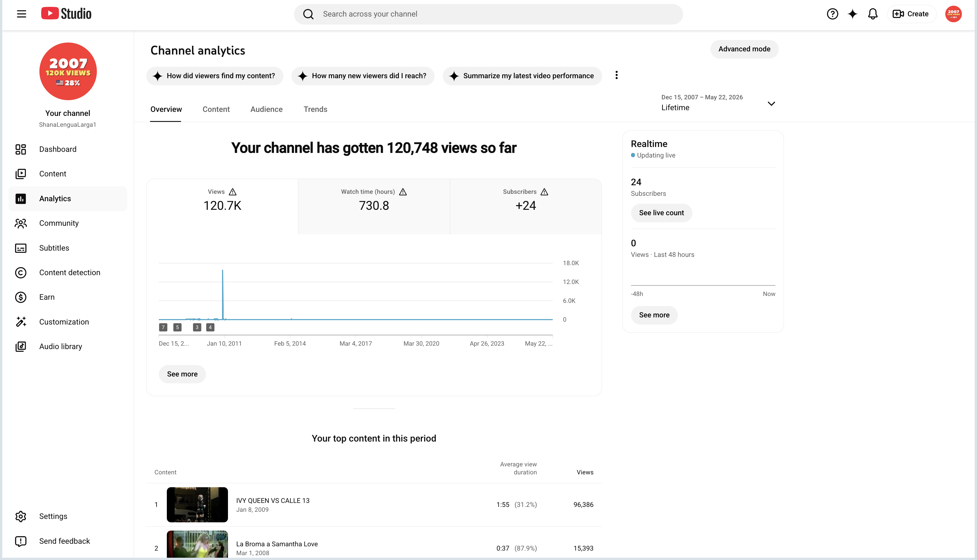Click 'How did viewers find my content?' chip

(x=215, y=76)
